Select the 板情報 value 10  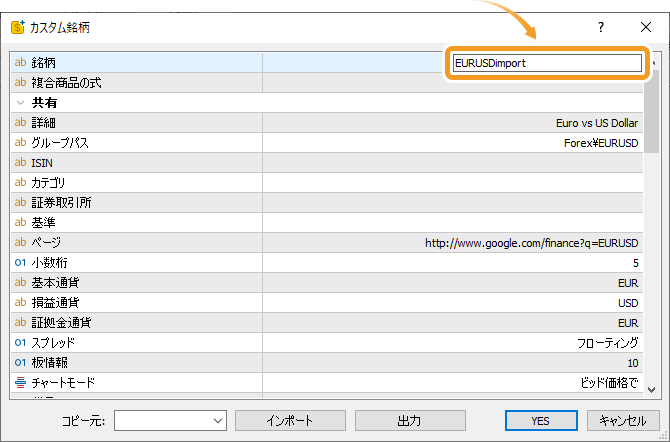(x=633, y=363)
